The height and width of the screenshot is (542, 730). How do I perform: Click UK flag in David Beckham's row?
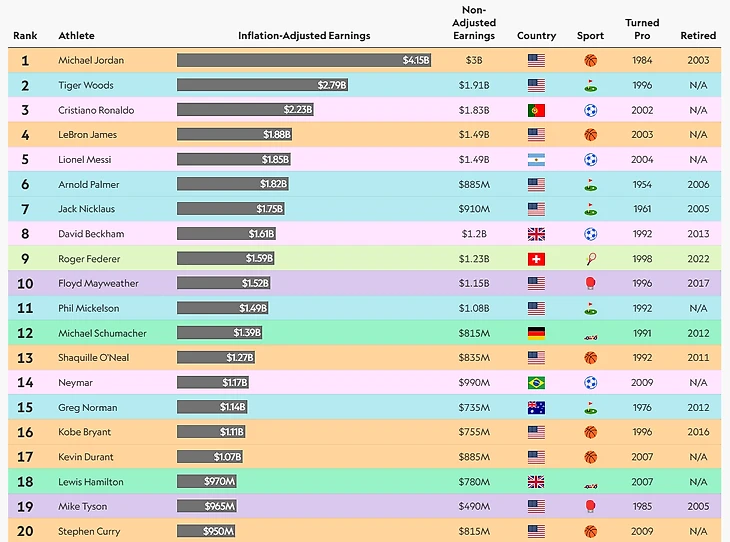536,234
